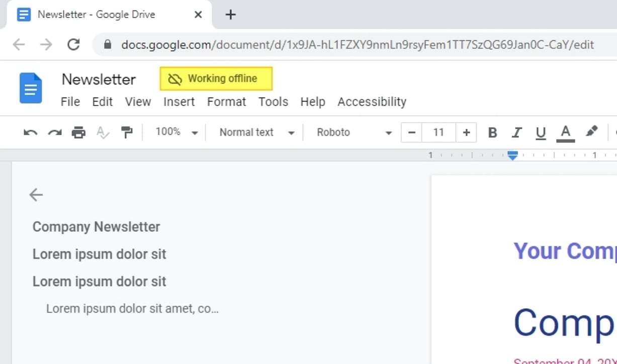Open the Format menu

pos(226,102)
